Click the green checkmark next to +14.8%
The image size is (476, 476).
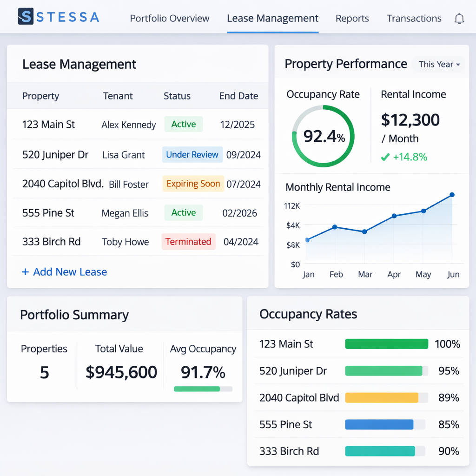[385, 157]
